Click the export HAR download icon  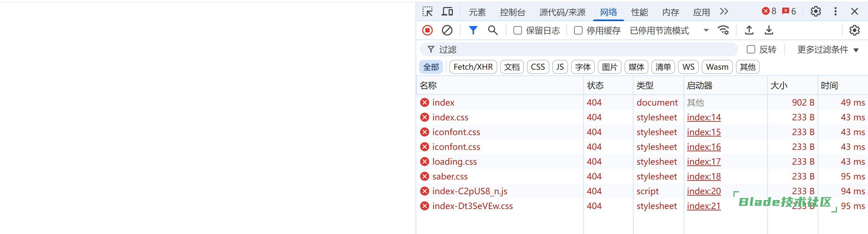click(769, 30)
